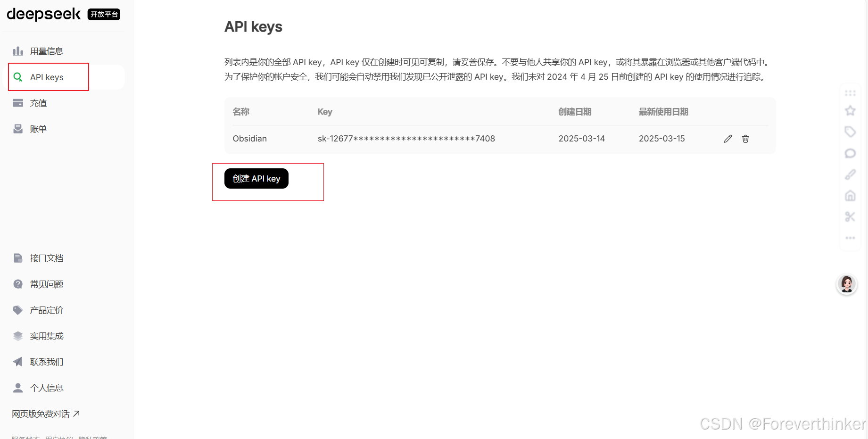Click the 个人信息 person icon

[x=18, y=388]
